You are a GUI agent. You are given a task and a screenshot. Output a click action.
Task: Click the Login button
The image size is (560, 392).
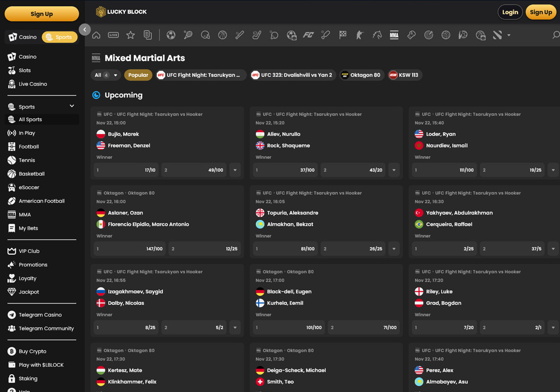pyautogui.click(x=510, y=12)
